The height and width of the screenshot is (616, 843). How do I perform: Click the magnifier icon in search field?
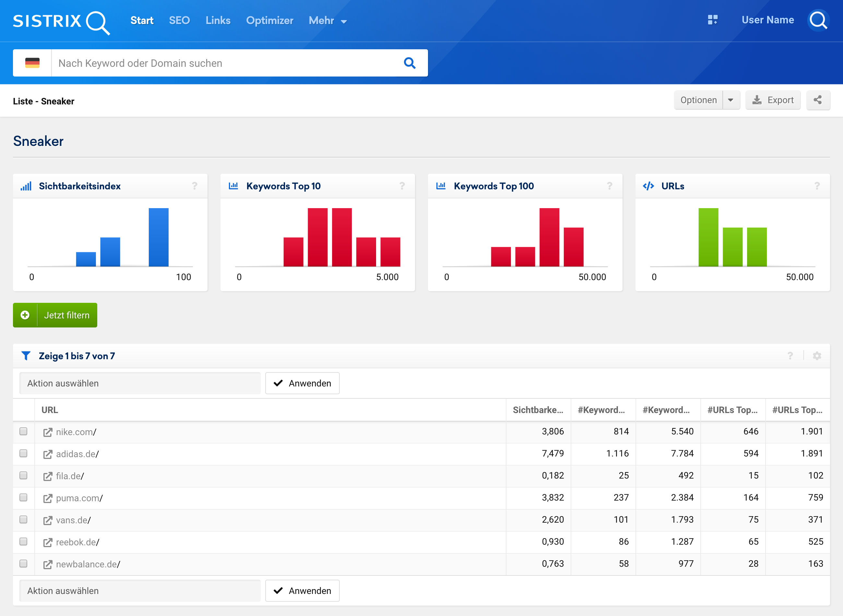[410, 63]
